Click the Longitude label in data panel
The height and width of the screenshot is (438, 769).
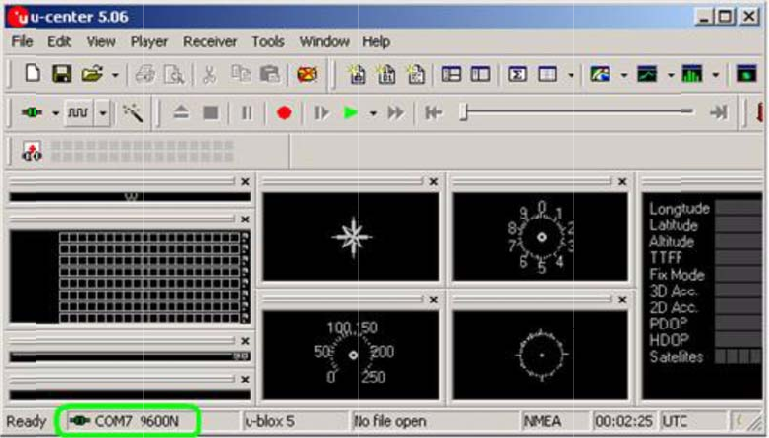click(x=679, y=209)
